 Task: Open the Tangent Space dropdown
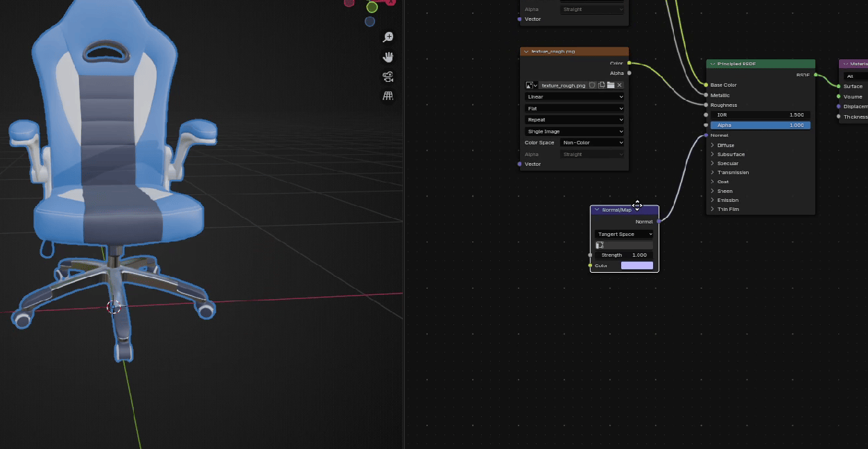pyautogui.click(x=624, y=235)
